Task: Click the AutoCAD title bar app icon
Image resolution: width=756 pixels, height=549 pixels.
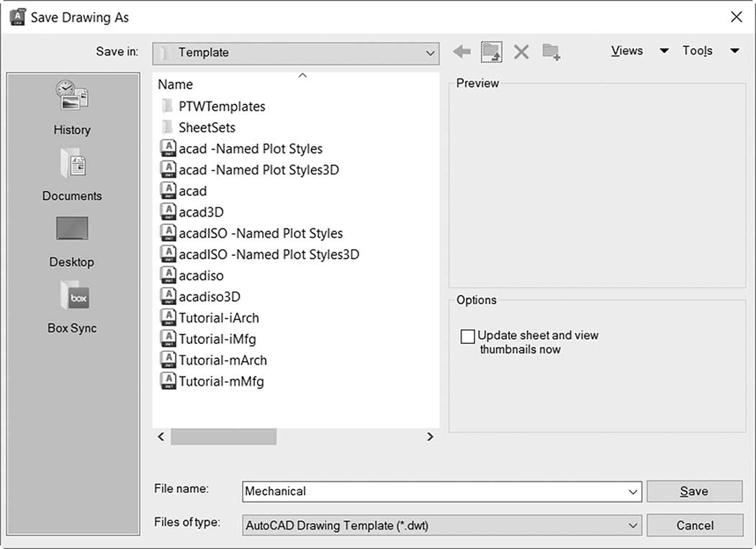Action: click(x=17, y=17)
